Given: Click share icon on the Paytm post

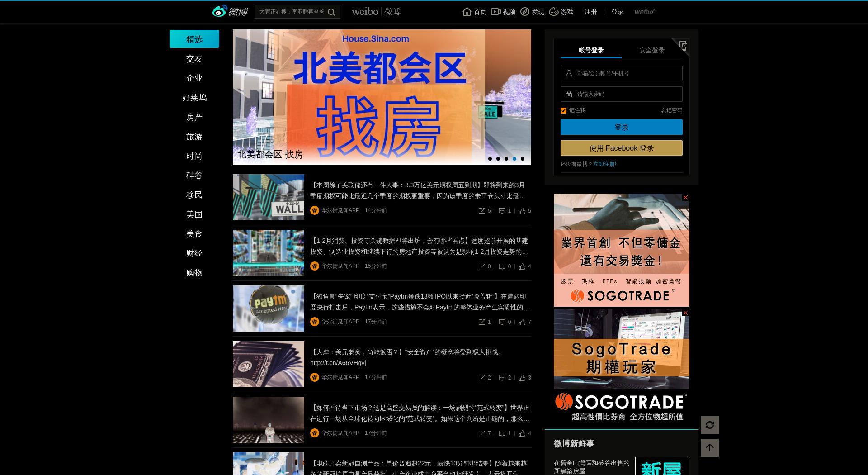Looking at the screenshot, I should point(482,322).
